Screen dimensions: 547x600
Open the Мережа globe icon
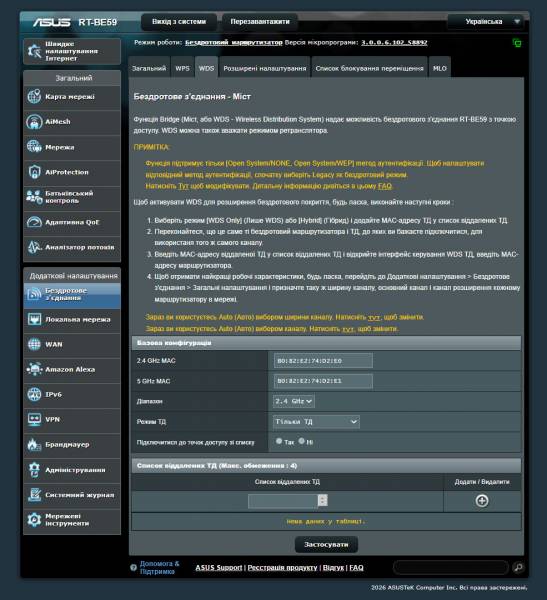pos(34,147)
